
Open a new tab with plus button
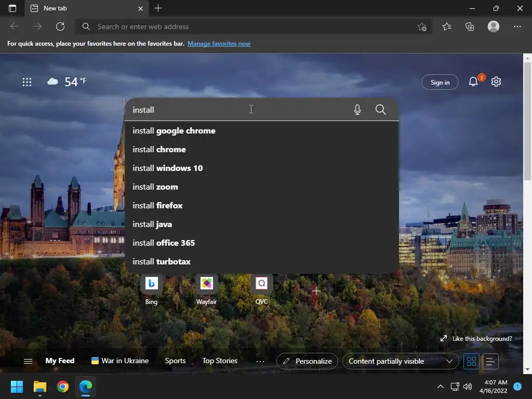(x=158, y=8)
